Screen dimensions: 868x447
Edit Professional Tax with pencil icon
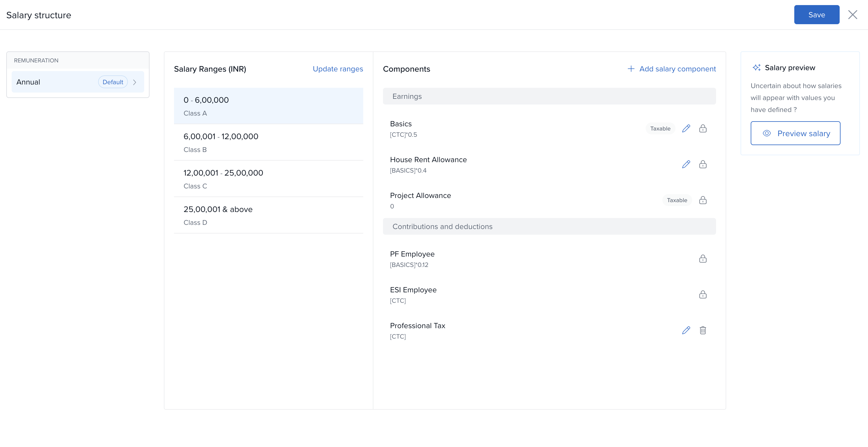click(686, 330)
